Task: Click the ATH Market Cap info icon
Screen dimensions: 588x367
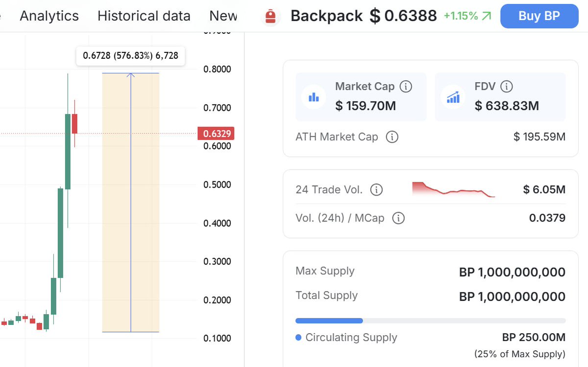Action: pyautogui.click(x=392, y=137)
